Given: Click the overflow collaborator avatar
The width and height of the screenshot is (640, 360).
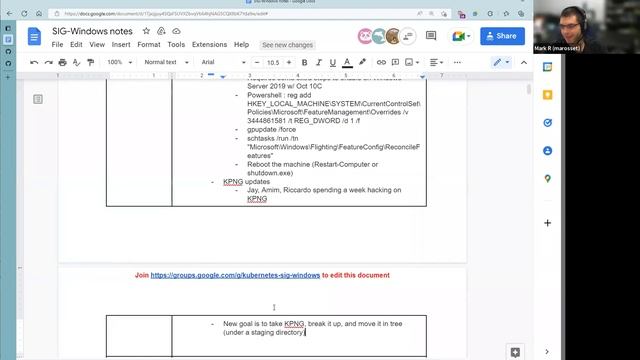Looking at the screenshot, I should click(407, 36).
